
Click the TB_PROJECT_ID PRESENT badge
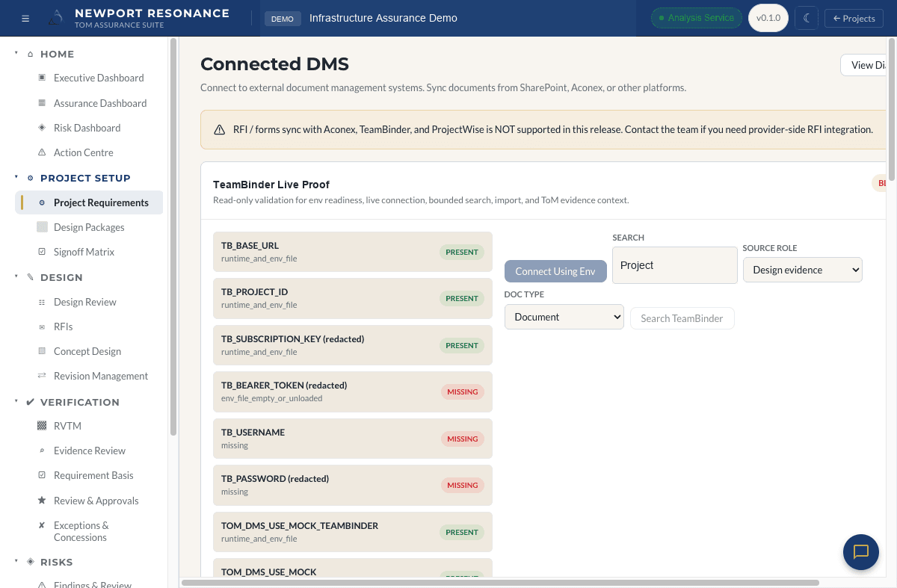(462, 298)
